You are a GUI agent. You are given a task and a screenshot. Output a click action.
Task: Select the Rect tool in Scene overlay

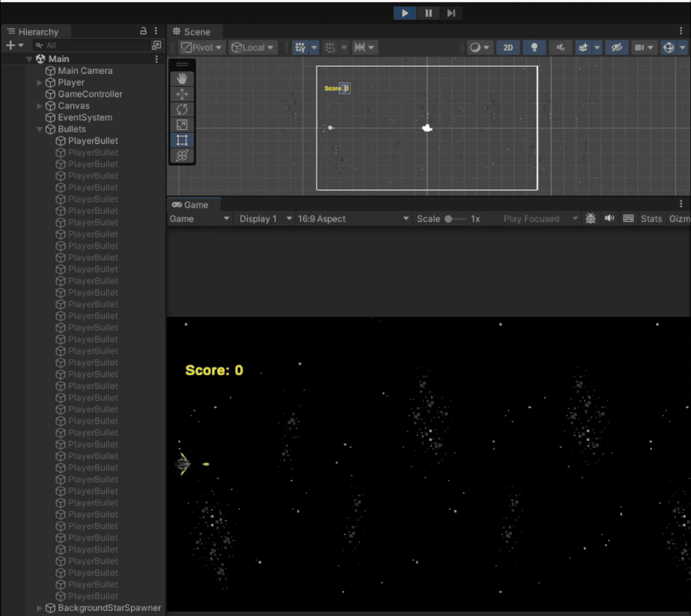pyautogui.click(x=182, y=140)
